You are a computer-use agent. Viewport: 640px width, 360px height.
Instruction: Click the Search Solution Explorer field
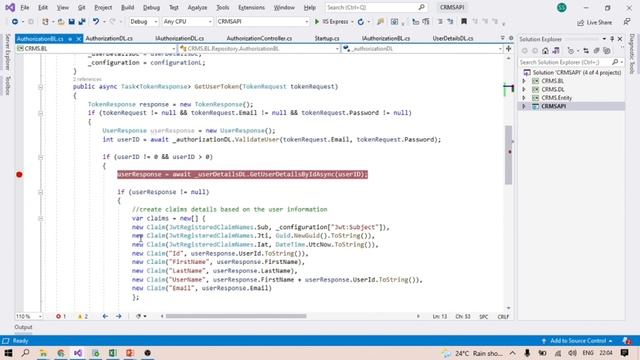pos(571,62)
